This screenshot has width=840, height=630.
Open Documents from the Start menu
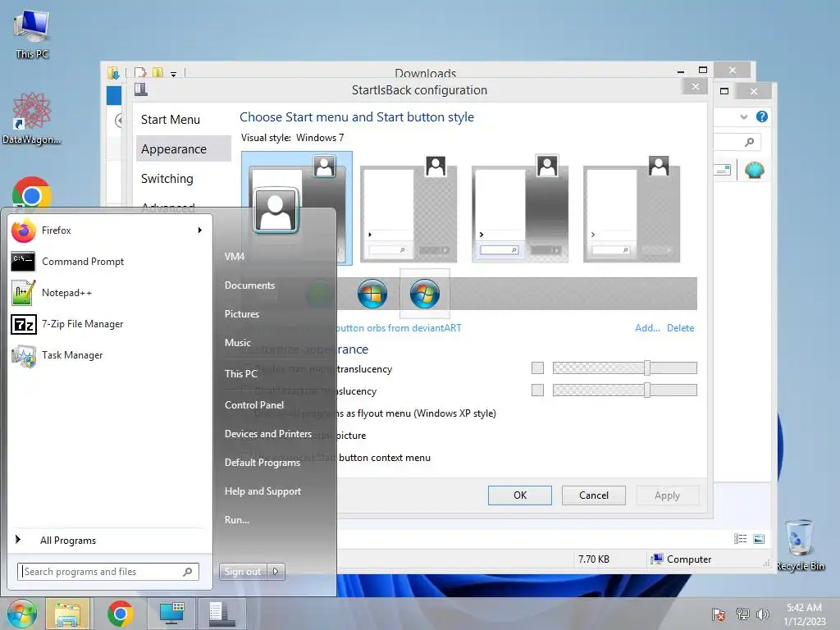click(x=249, y=285)
